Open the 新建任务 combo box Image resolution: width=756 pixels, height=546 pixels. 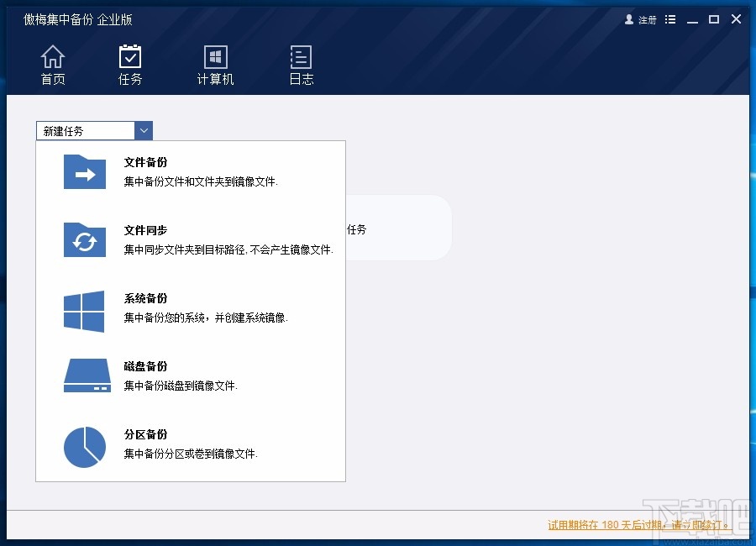point(84,130)
